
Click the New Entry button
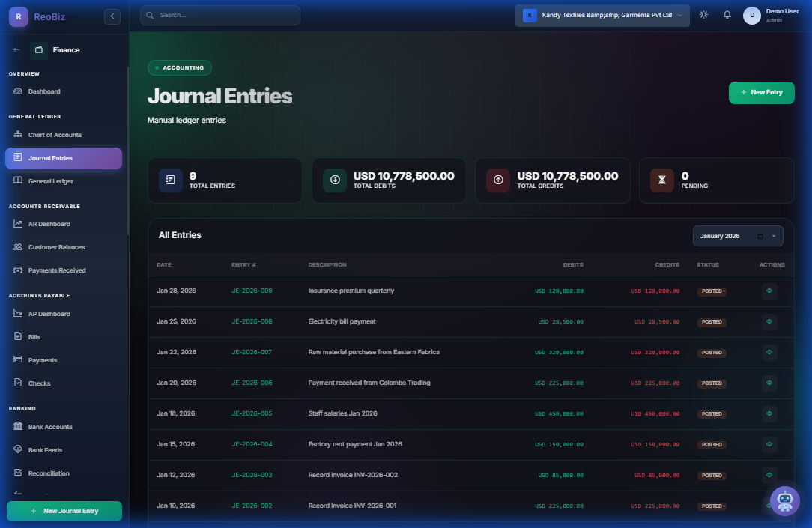[761, 92]
